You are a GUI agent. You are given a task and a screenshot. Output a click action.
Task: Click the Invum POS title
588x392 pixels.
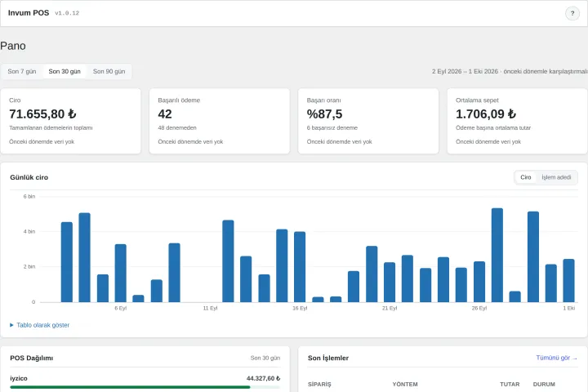(x=29, y=13)
